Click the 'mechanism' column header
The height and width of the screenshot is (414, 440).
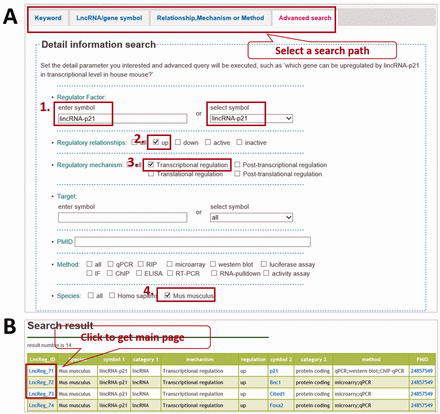coord(199,359)
